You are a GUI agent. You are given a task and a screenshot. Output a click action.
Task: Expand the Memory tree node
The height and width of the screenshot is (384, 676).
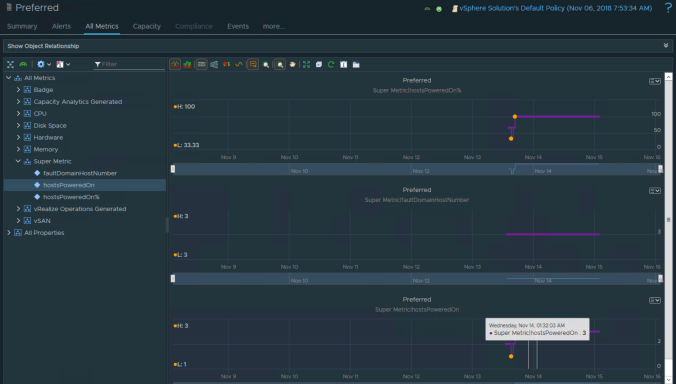18,149
